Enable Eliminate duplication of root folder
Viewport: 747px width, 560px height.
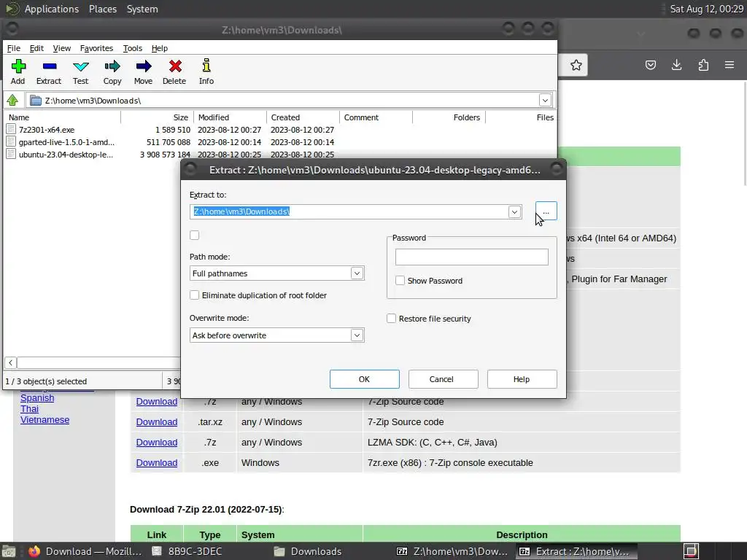coord(194,295)
